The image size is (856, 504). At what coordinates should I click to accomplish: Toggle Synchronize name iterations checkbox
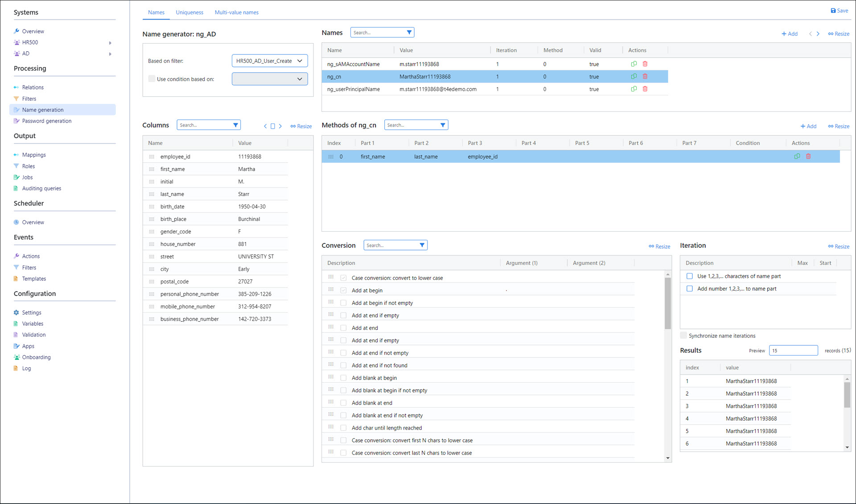tap(683, 336)
